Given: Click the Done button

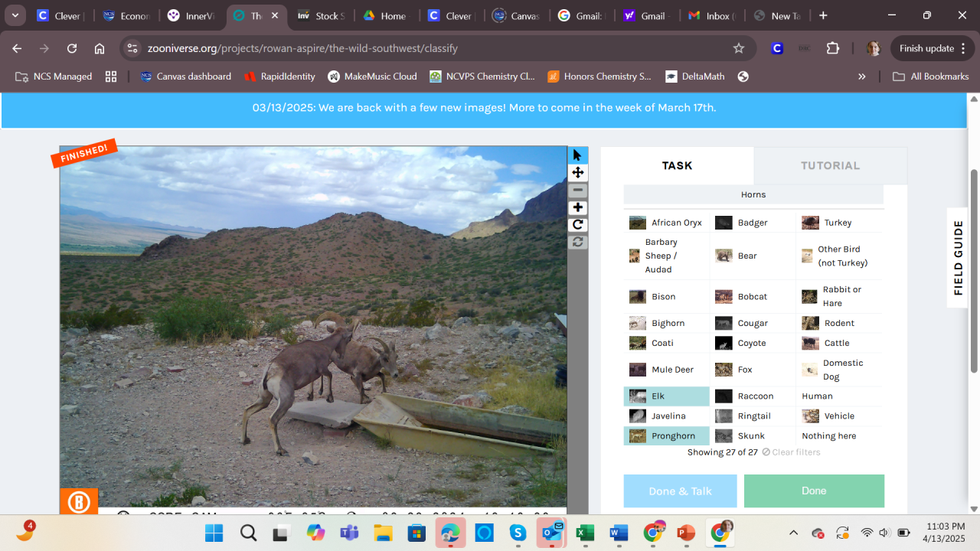Looking at the screenshot, I should [x=814, y=491].
